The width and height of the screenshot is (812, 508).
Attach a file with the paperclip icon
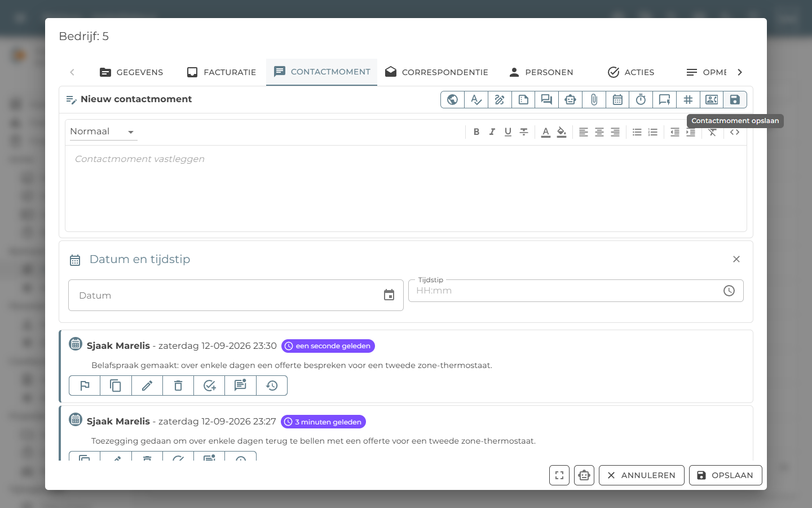[x=594, y=100]
